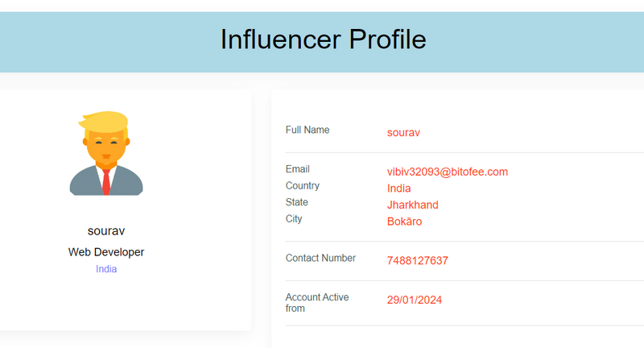The image size is (644, 348).
Task: Click the Email label
Action: 298,169
